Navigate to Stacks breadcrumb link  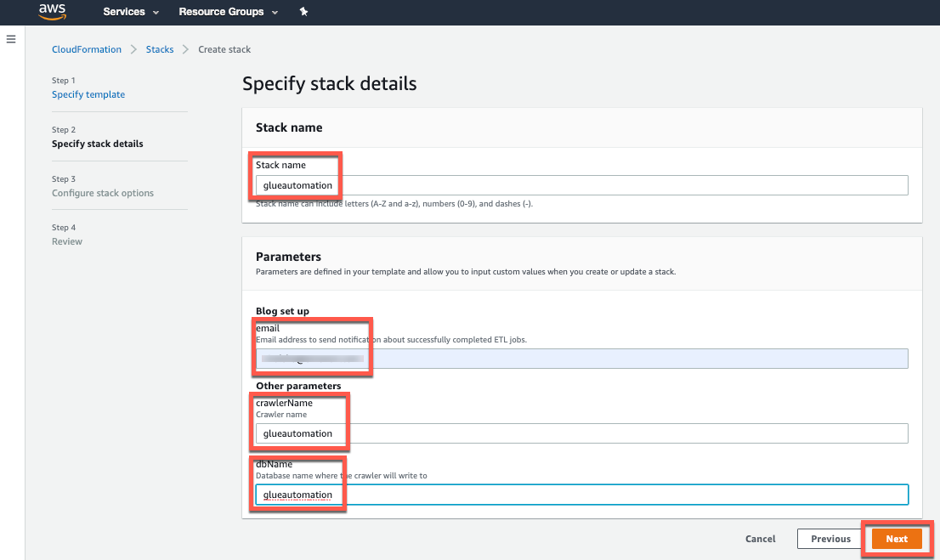coord(160,49)
